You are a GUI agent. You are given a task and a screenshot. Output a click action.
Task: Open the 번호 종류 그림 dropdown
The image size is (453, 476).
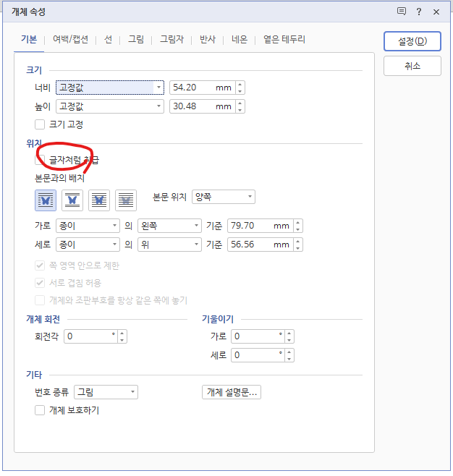(x=106, y=392)
